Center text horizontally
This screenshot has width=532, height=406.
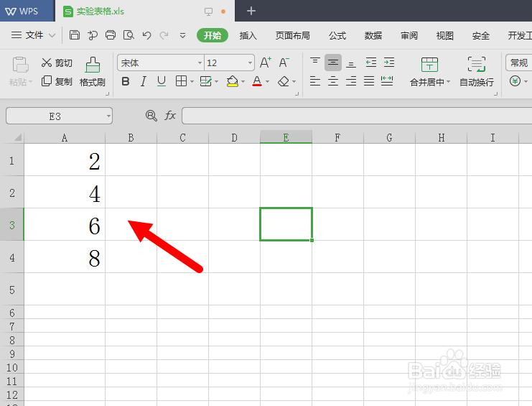click(x=333, y=80)
